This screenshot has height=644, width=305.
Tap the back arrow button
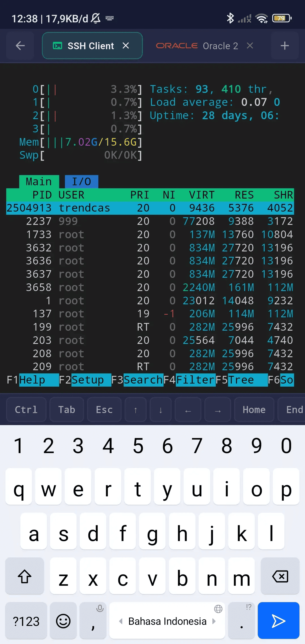pyautogui.click(x=20, y=46)
